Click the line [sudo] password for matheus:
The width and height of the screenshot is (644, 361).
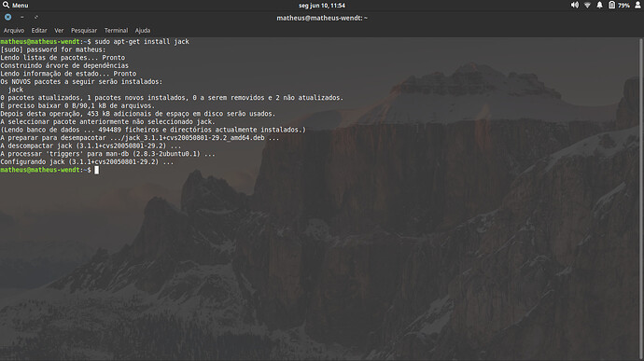coord(53,49)
